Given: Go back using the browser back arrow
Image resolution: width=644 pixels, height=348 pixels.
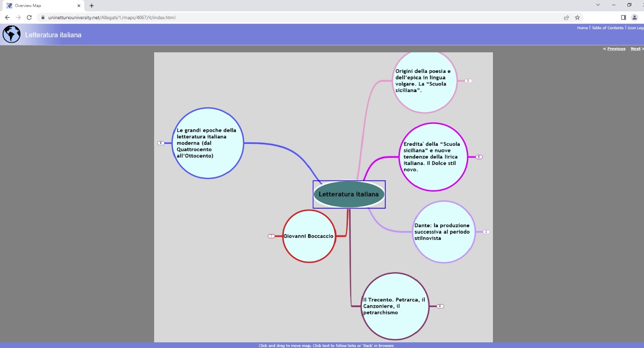Looking at the screenshot, I should point(7,17).
